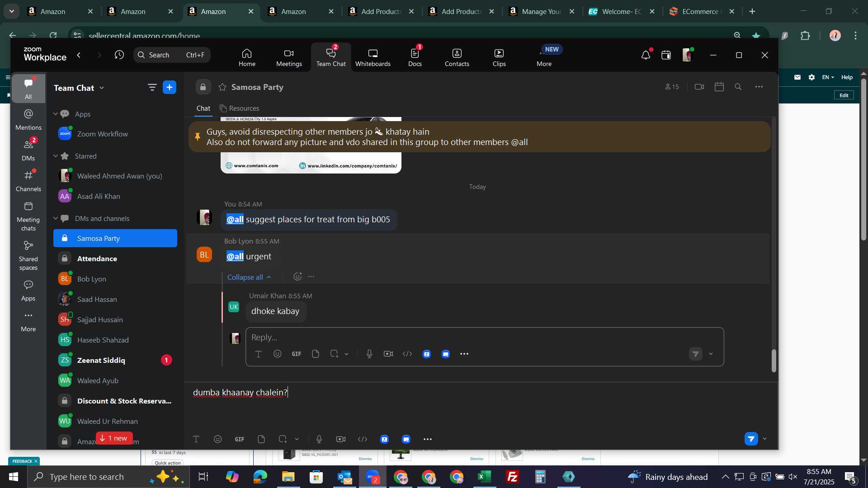Open Asad Ali Khan chat
This screenshot has width=868, height=488.
tap(115, 196)
